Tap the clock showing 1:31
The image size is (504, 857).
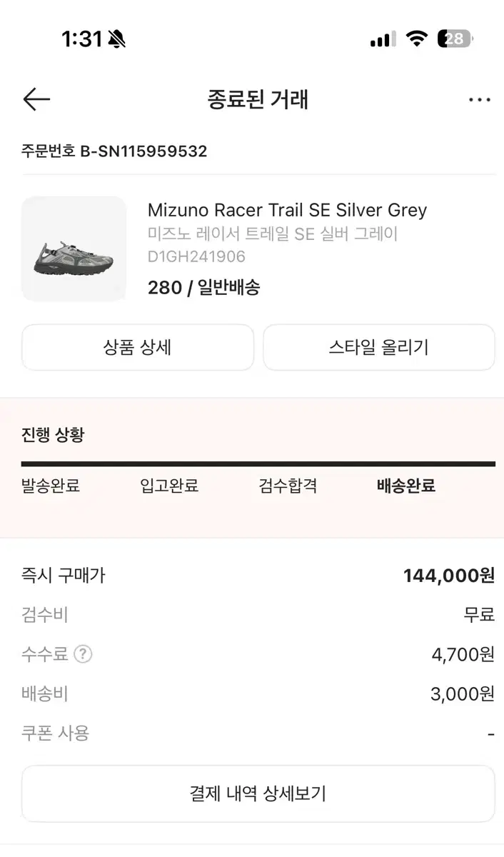(x=80, y=39)
